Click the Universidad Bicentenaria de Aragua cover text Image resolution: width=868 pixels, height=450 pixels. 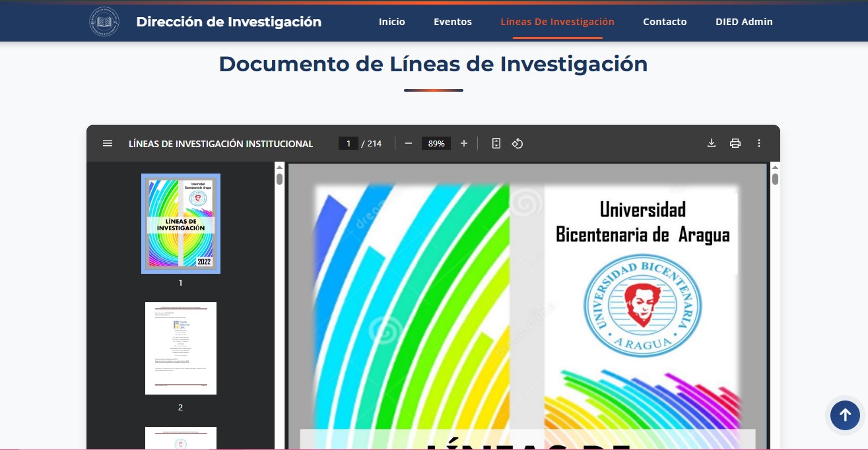tap(642, 222)
